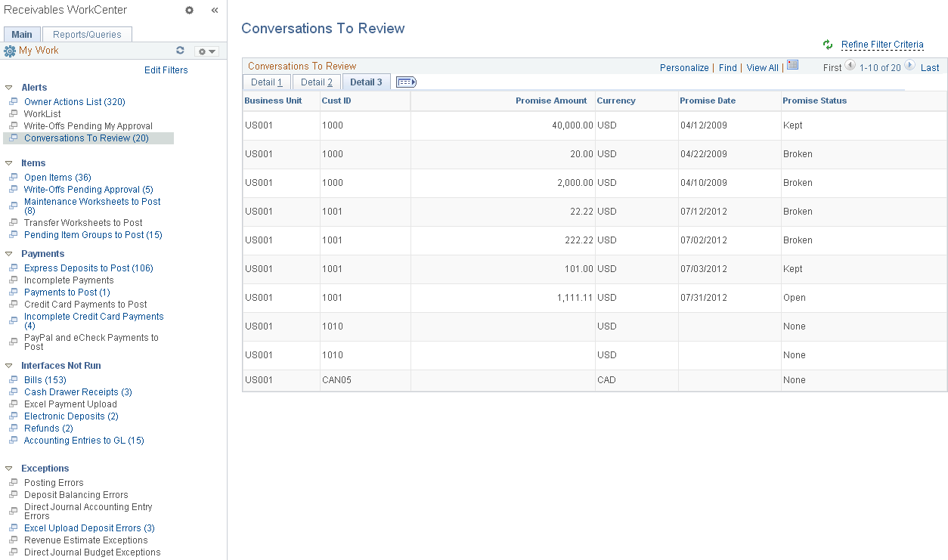Image resolution: width=948 pixels, height=560 pixels.
Task: Switch to the Reports/Queries tab
Action: coord(87,34)
